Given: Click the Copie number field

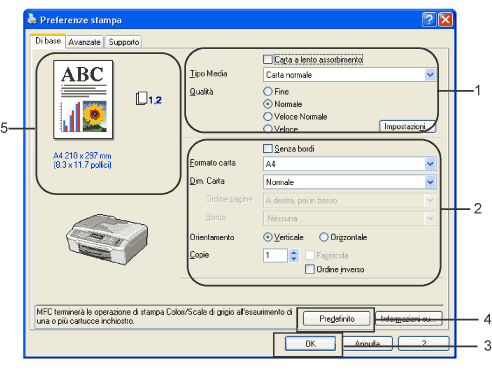Looking at the screenshot, I should pos(275,255).
